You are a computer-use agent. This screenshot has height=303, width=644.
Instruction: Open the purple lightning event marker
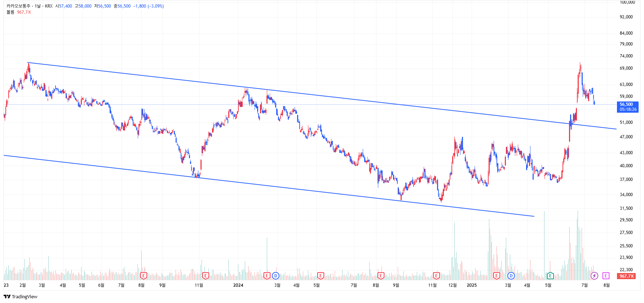point(594,276)
